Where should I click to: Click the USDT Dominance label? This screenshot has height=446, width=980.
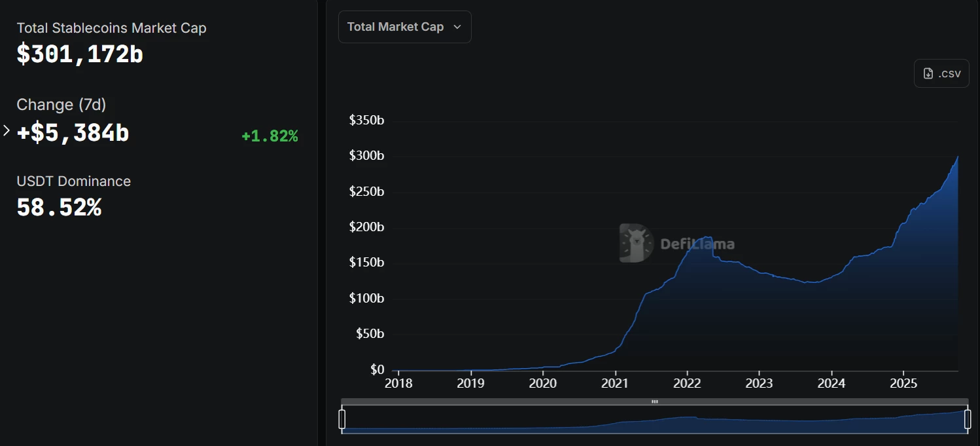click(x=73, y=181)
